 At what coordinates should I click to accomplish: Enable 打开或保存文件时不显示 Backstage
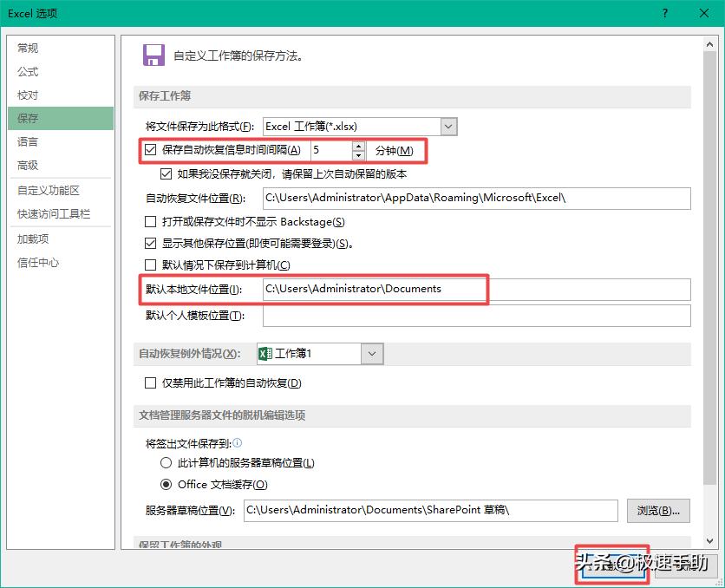[150, 221]
